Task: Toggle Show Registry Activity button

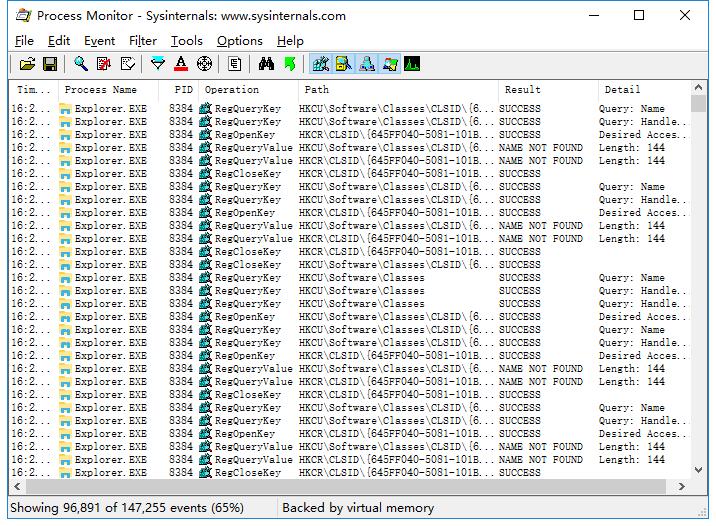Action: click(x=321, y=64)
